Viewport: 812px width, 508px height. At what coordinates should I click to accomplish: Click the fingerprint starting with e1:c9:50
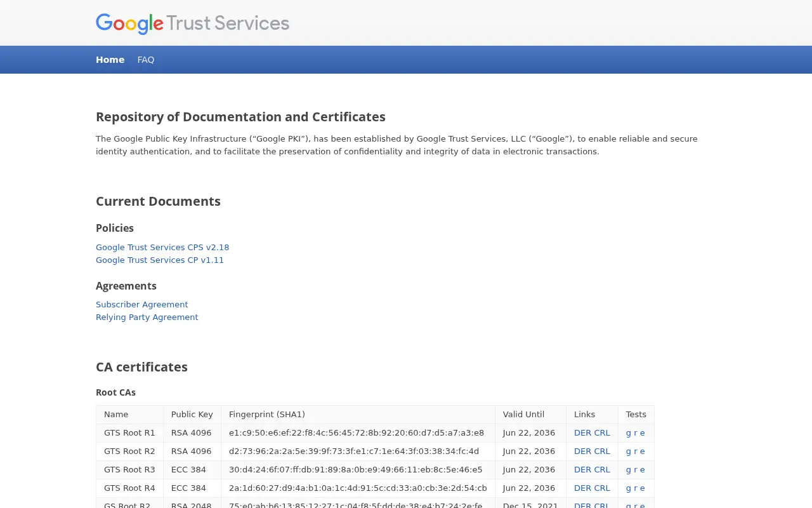pyautogui.click(x=357, y=433)
